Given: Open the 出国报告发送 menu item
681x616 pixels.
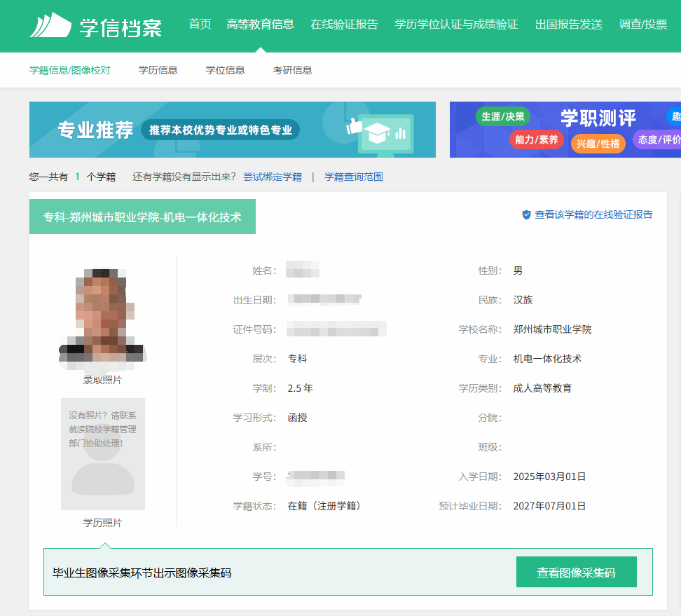Looking at the screenshot, I should pyautogui.click(x=568, y=25).
